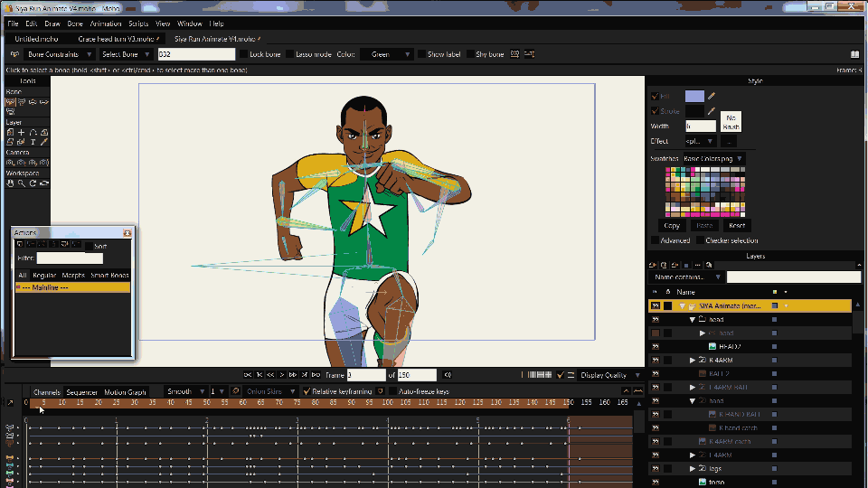
Task: Toggle the Sort checkbox in Actions window
Action: [x=90, y=246]
